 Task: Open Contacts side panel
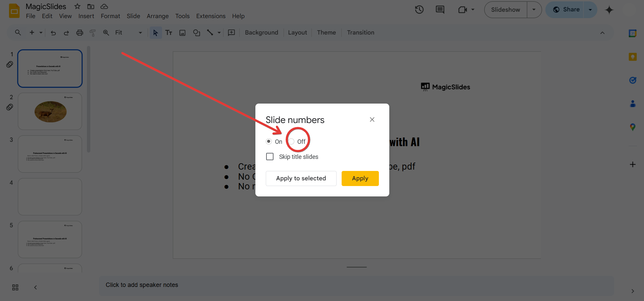(633, 104)
